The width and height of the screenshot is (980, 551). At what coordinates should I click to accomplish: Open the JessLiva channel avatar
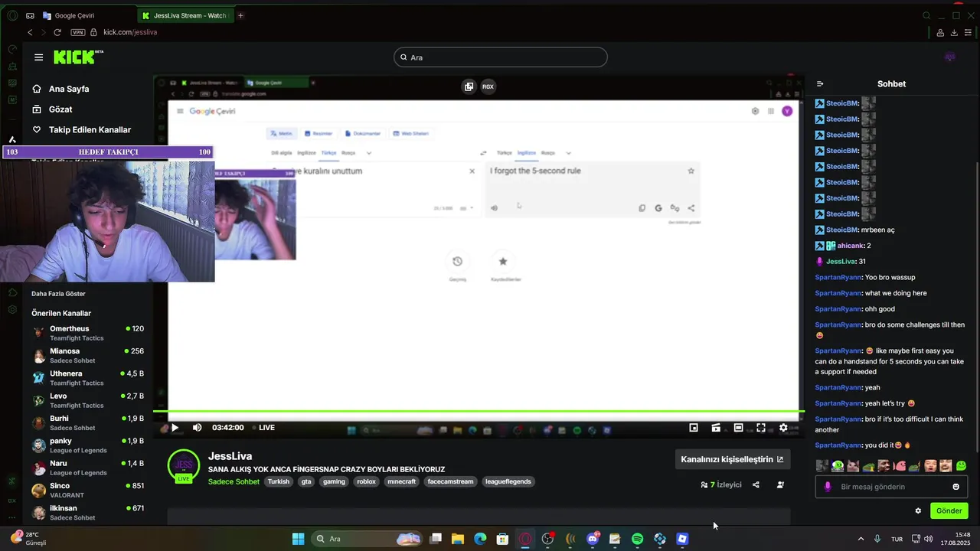pos(184,466)
